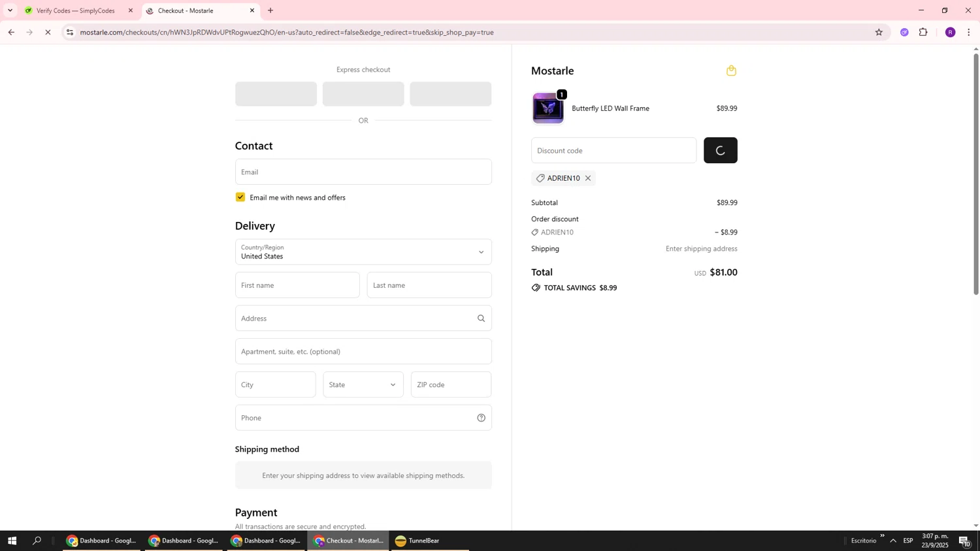This screenshot has width=980, height=551.
Task: Open the first Dashboard Chrome taskbar window
Action: [102, 541]
